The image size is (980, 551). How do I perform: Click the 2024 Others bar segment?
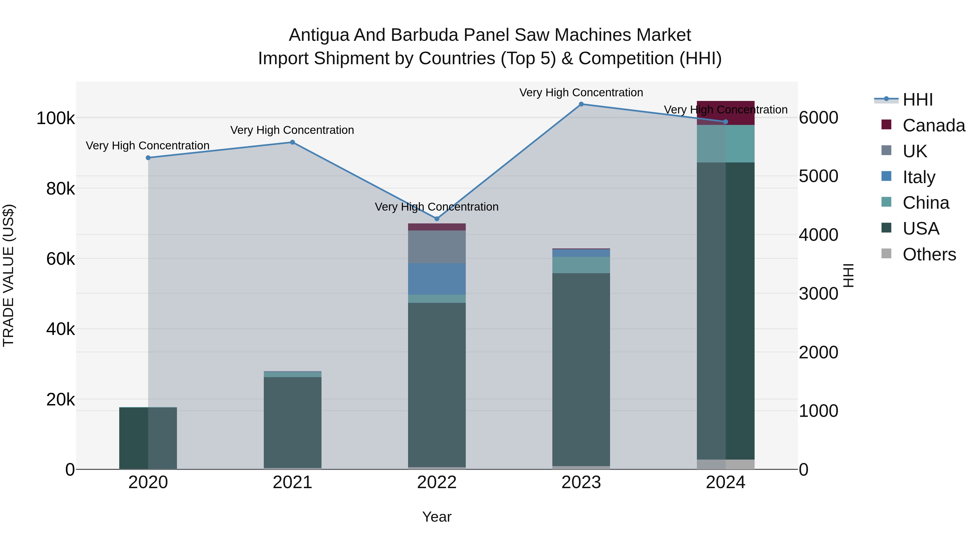725,464
